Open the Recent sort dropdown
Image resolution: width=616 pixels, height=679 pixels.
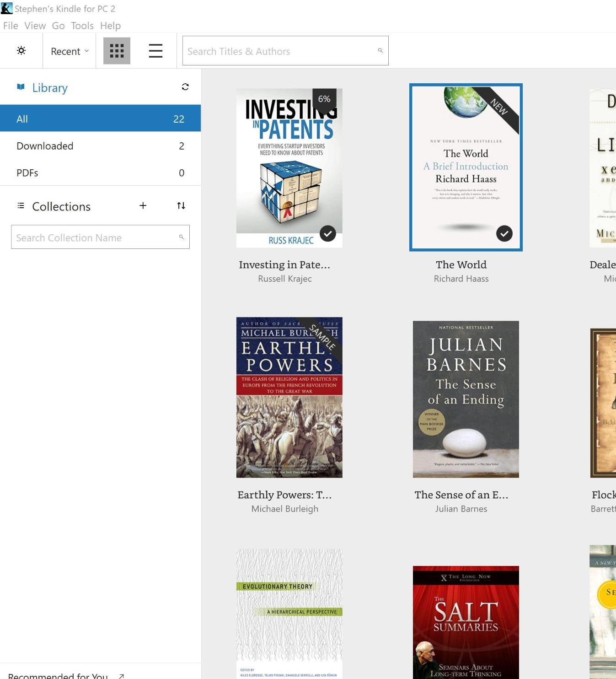70,51
